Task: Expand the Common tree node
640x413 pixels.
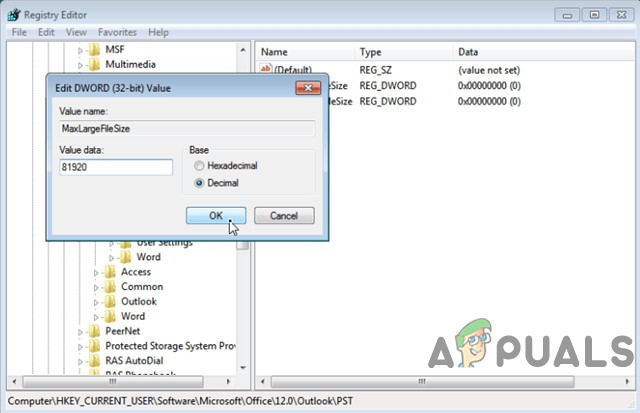Action: [96, 288]
